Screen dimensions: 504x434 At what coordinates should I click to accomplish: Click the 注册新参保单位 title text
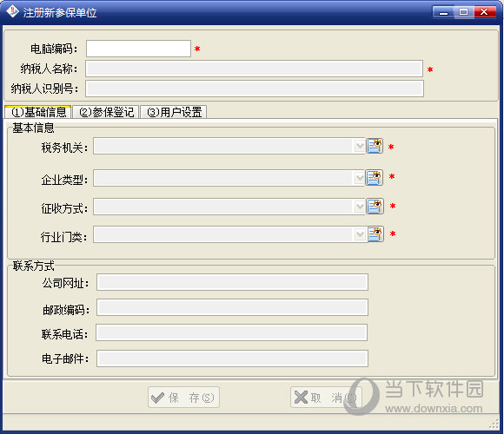point(60,12)
